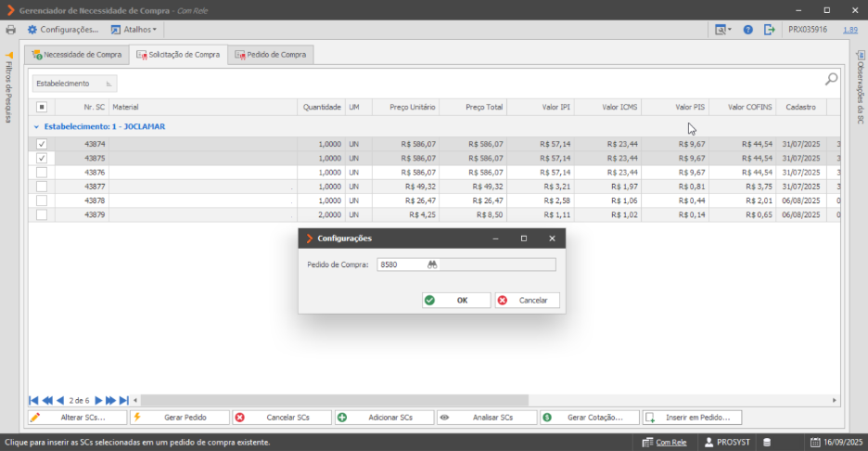
Task: Open the Atalhos dropdown menu
Action: tap(134, 30)
